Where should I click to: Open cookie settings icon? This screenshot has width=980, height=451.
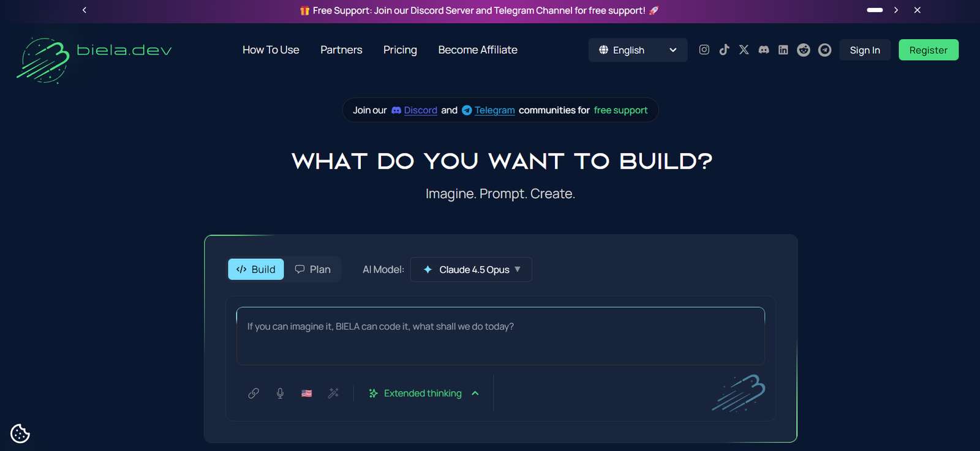coord(20,433)
